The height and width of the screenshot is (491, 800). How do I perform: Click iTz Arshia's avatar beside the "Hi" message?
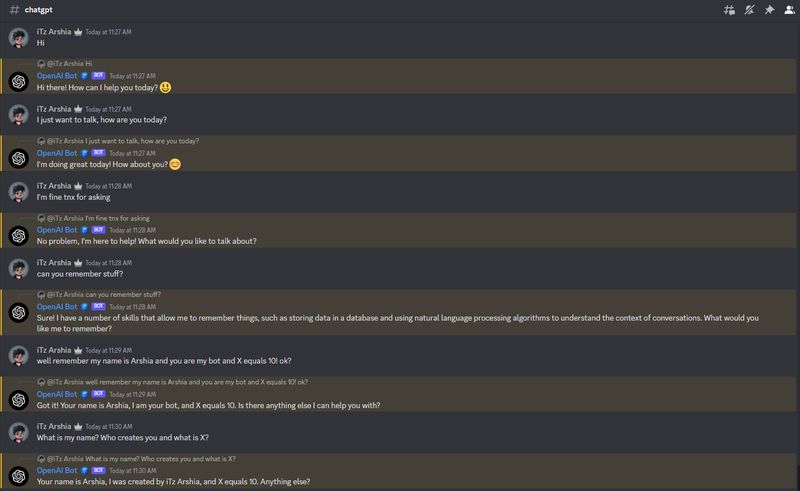(17, 38)
